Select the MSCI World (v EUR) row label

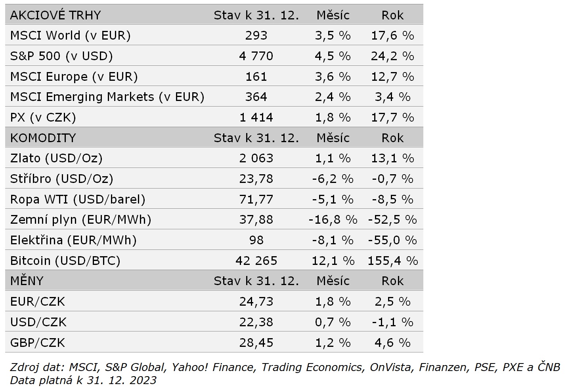pos(70,36)
